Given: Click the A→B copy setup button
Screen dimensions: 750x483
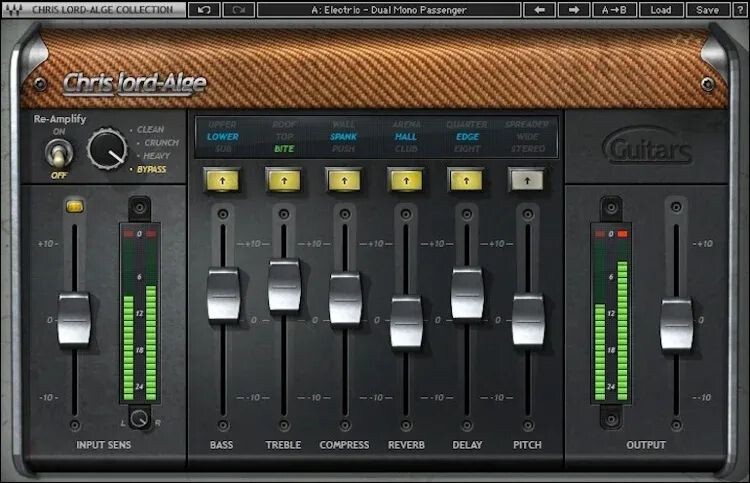Looking at the screenshot, I should pyautogui.click(x=614, y=10).
